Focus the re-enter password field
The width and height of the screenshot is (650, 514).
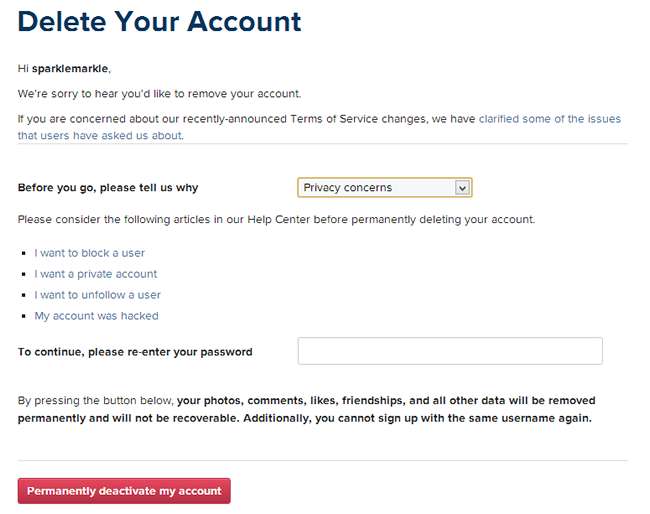pyautogui.click(x=450, y=351)
